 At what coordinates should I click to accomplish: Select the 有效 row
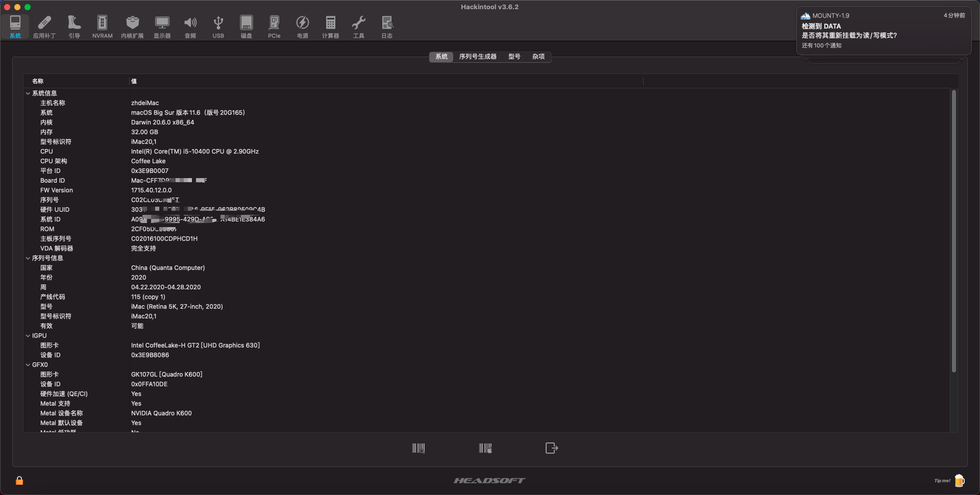click(x=486, y=326)
